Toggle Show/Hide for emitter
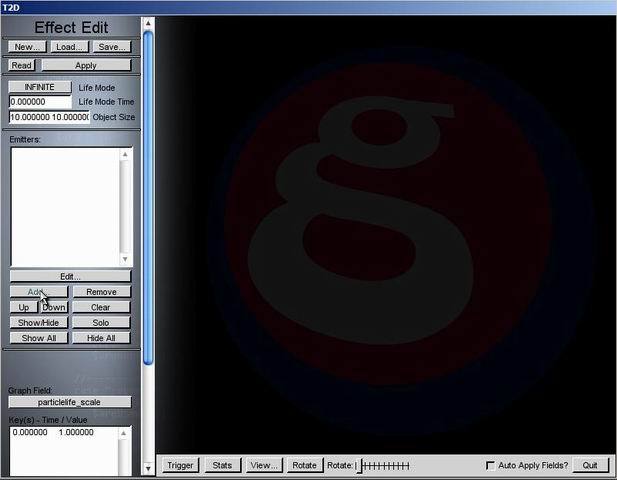617x480 pixels. pos(39,323)
